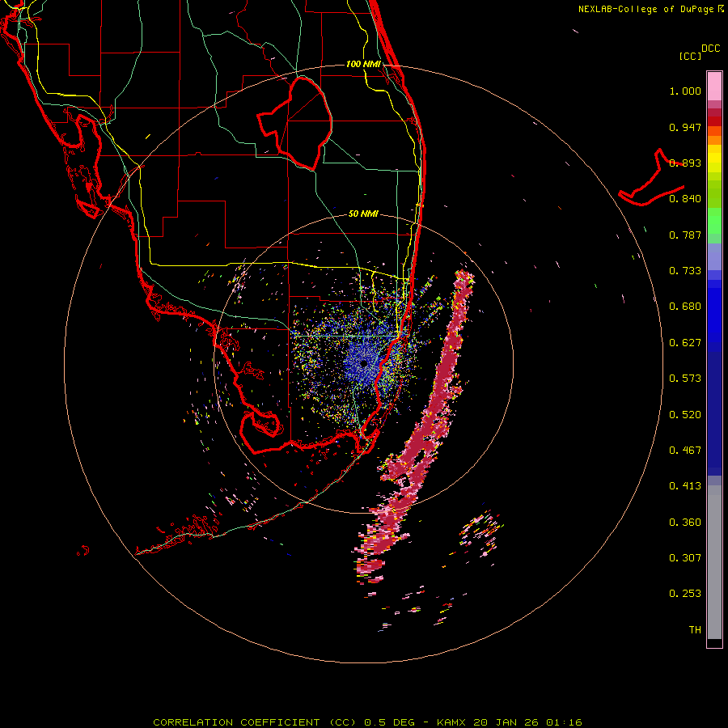Click the 0.733 value on the color scale
The image size is (728, 728).
[x=685, y=271]
